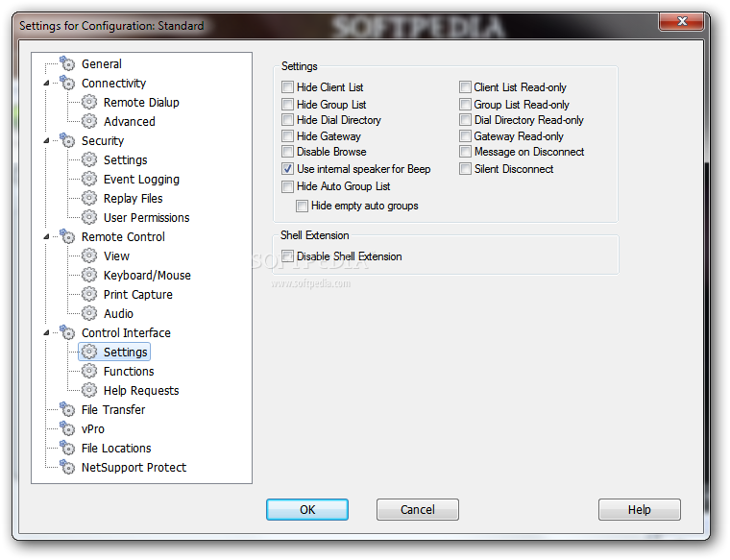Viewport: 730px width, 560px height.
Task: Collapse the Remote Control tree node
Action: (46, 236)
